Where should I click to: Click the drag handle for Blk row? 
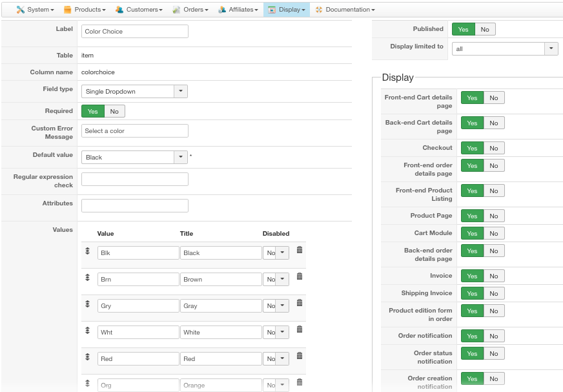coord(88,251)
